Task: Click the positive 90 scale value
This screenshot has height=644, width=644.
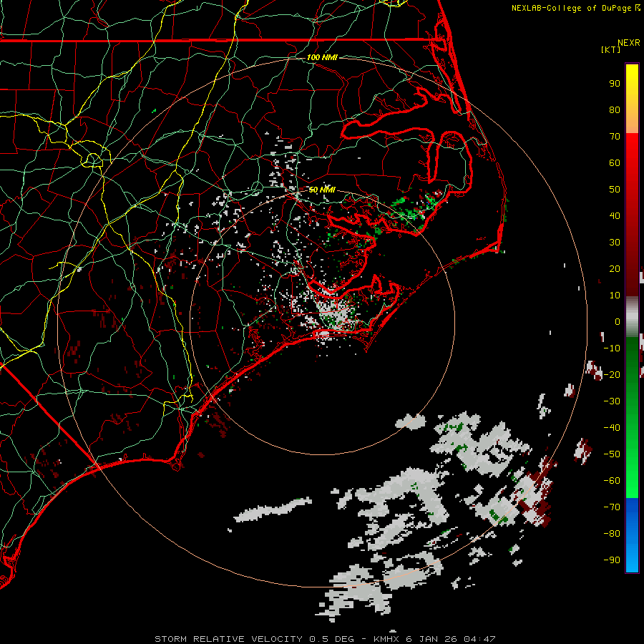Action: pyautogui.click(x=615, y=84)
